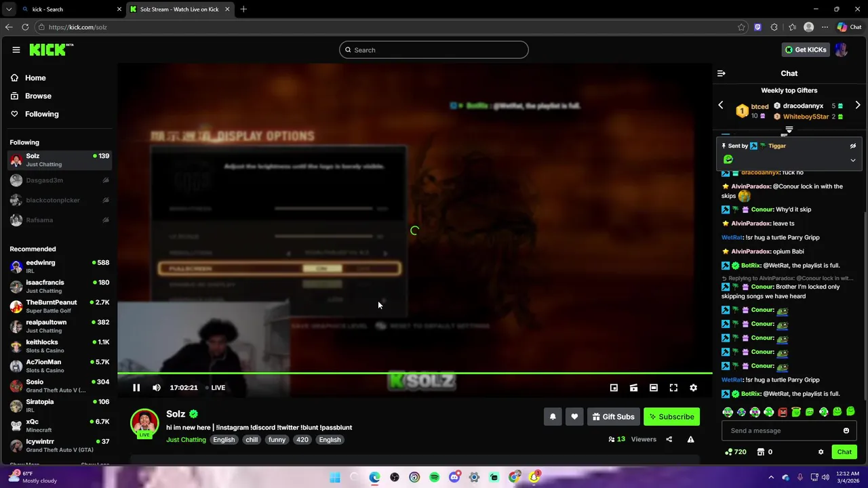
Task: Click the Kick logo
Action: tap(51, 49)
